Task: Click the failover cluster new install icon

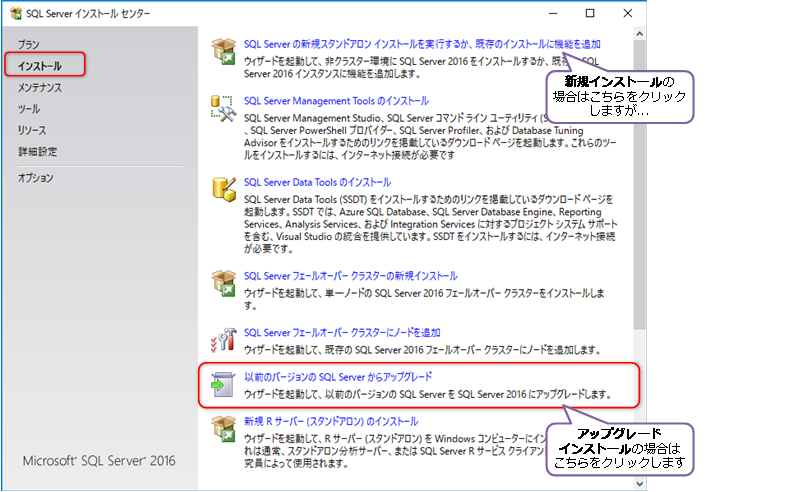Action: click(x=223, y=283)
